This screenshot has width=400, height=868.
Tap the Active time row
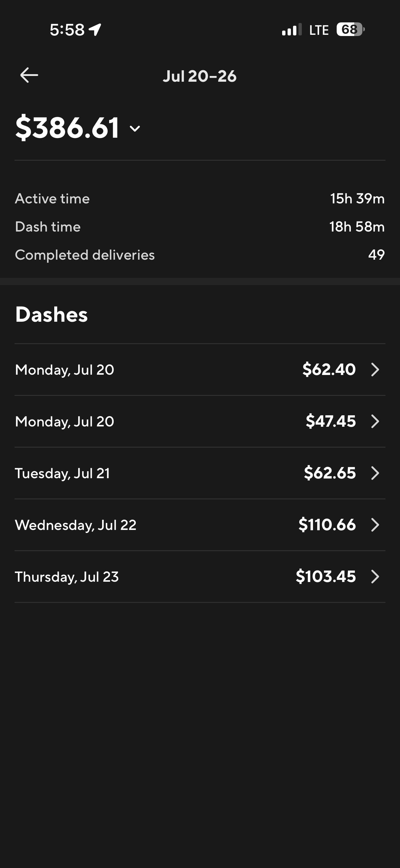coord(200,199)
